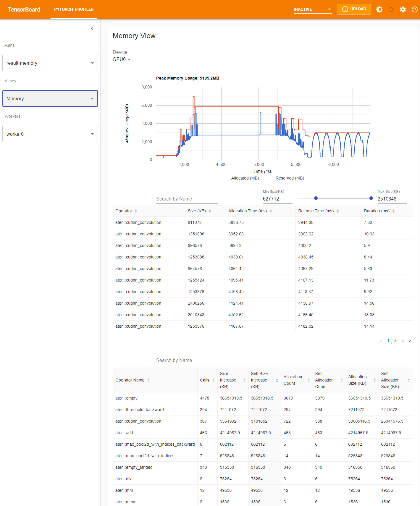Go to page 2 of allocations
The height and width of the screenshot is (506, 420).
[395, 340]
